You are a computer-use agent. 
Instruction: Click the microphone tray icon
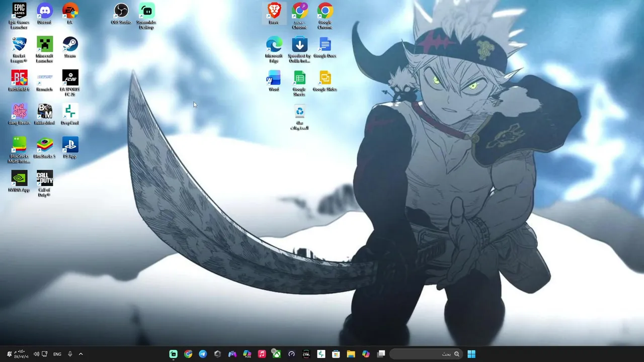coord(70,354)
